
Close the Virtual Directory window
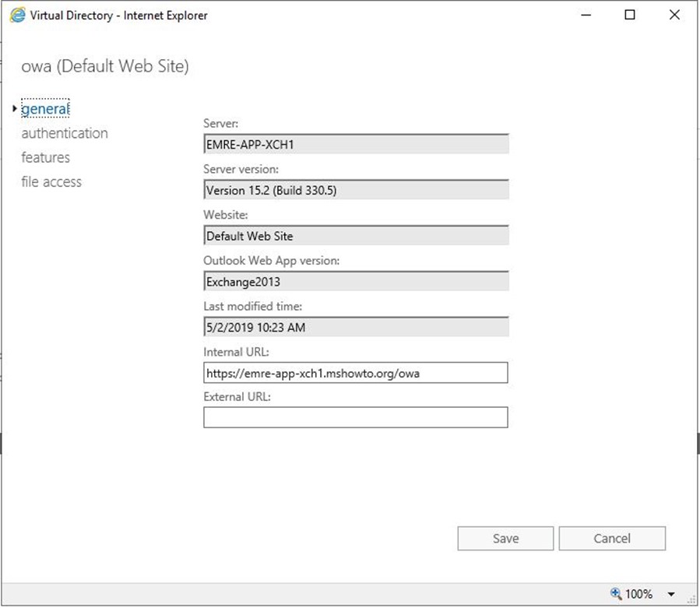(674, 15)
